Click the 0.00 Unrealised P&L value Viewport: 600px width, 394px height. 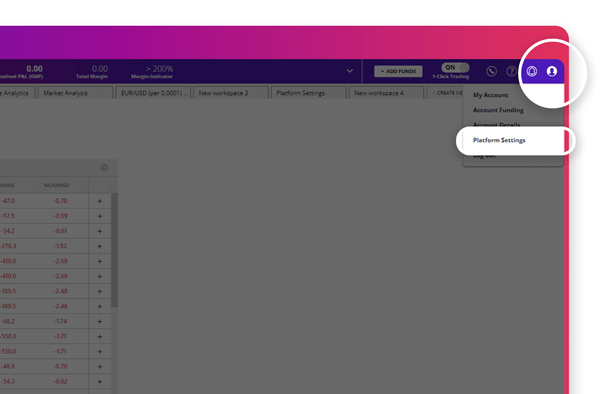34,68
